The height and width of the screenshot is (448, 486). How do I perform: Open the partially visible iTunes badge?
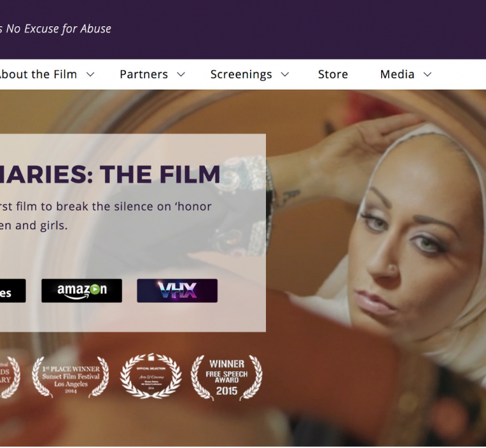click(x=13, y=291)
